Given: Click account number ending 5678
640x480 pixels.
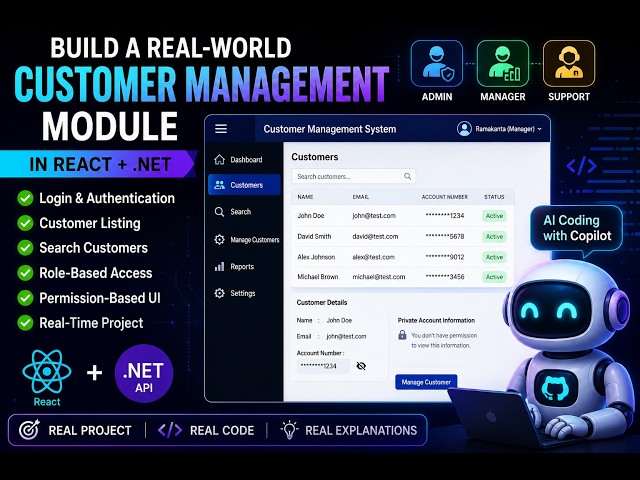Looking at the screenshot, I should (445, 236).
